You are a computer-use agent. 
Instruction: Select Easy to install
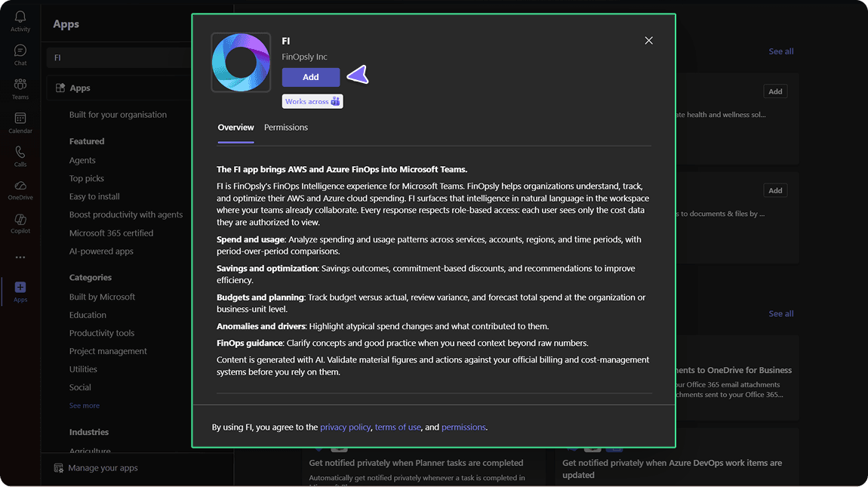coord(94,196)
